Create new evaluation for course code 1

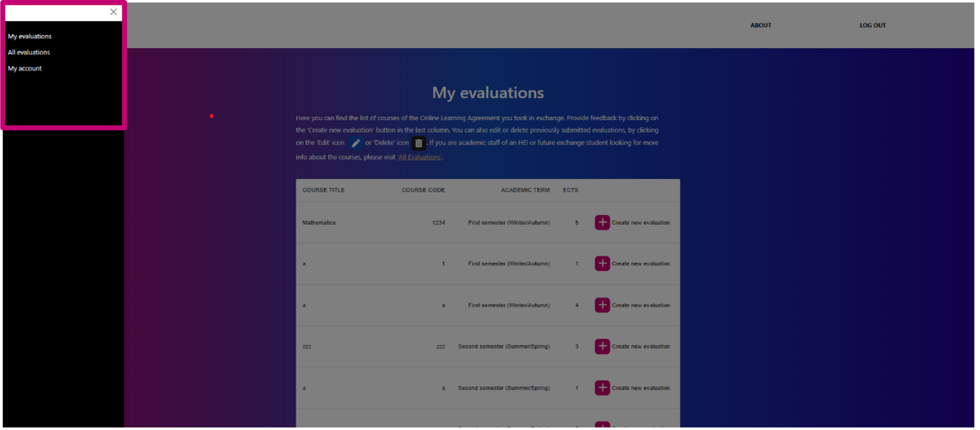[x=640, y=263]
